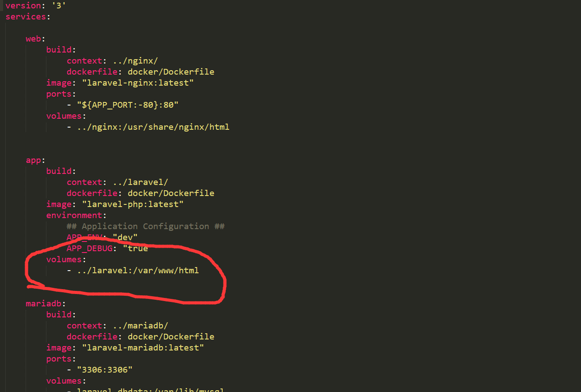Image resolution: width=581 pixels, height=392 pixels.
Task: Click the "laravel-mariadb:latest" image string
Action: (x=143, y=348)
